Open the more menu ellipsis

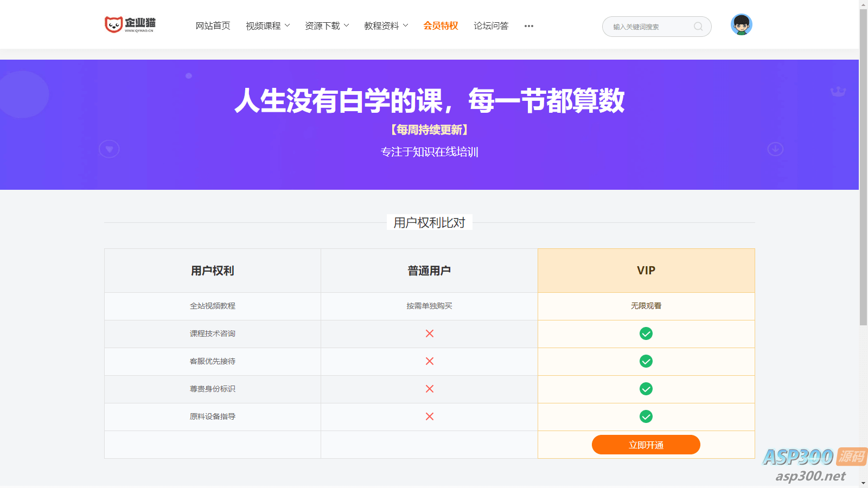[x=529, y=26]
